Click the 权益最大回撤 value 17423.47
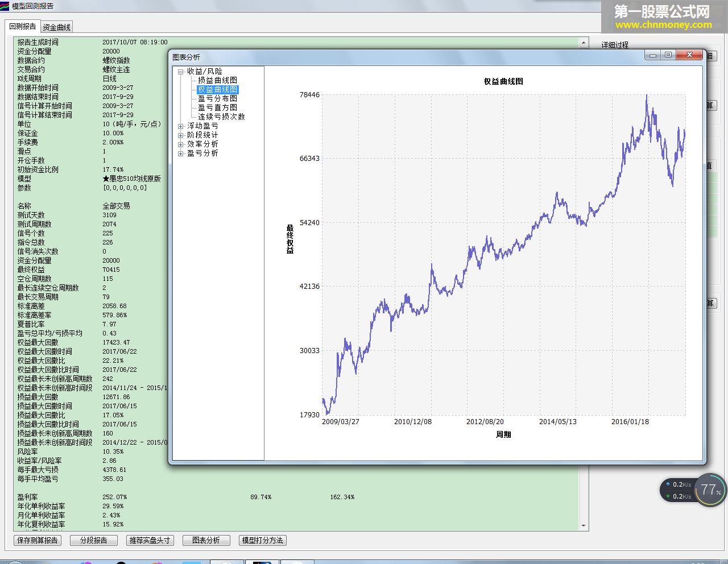The height and width of the screenshot is (564, 728). [116, 342]
